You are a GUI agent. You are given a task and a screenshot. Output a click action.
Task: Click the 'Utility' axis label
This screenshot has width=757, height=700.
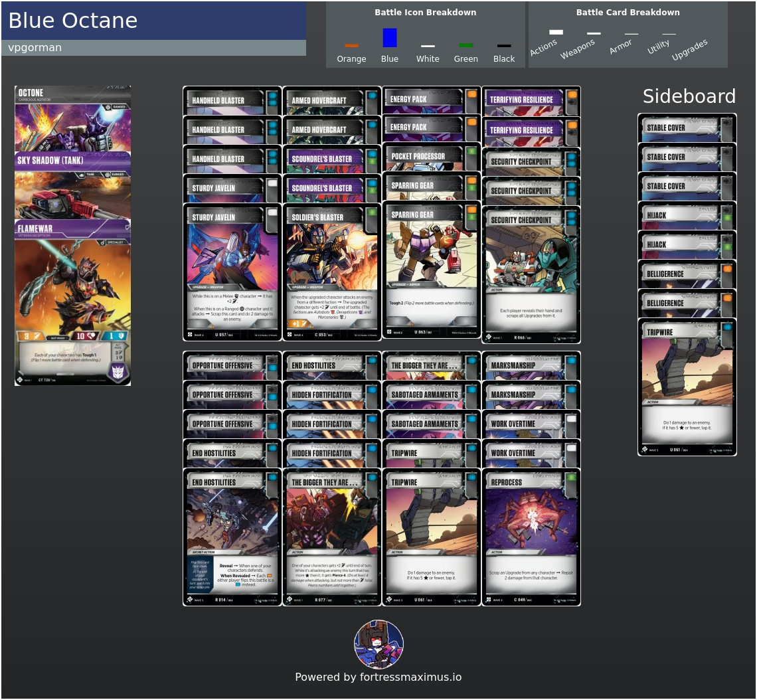point(659,46)
